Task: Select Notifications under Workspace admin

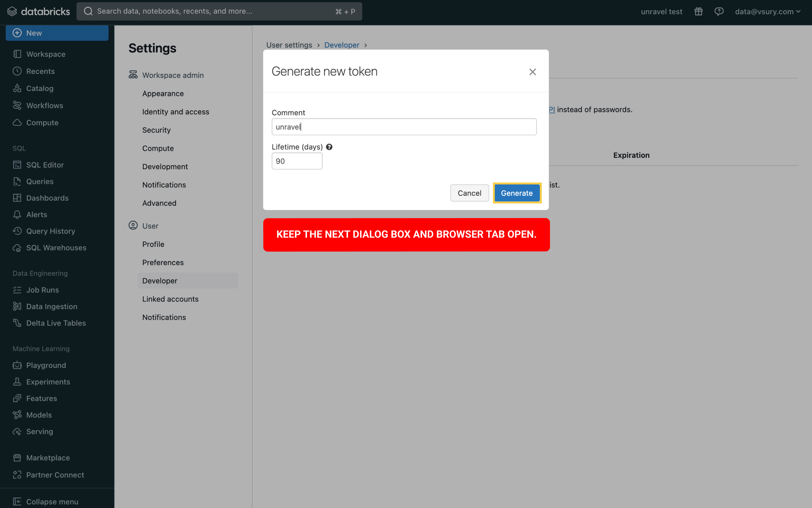Action: coord(164,185)
